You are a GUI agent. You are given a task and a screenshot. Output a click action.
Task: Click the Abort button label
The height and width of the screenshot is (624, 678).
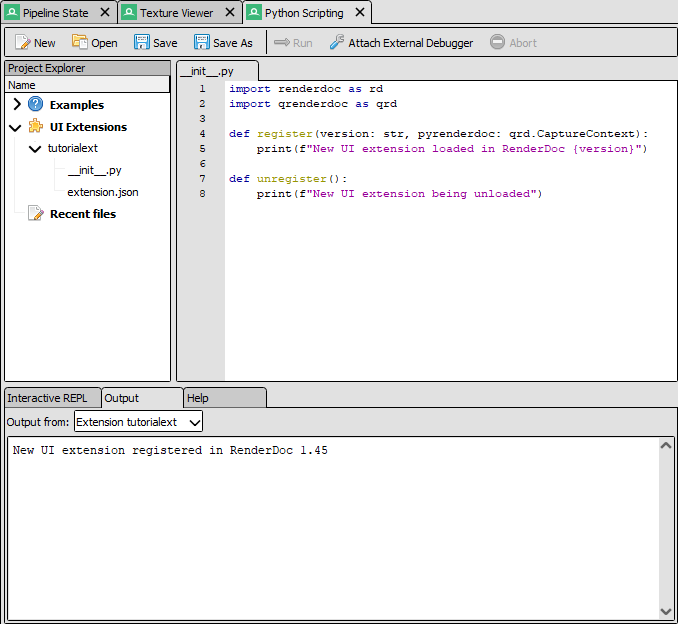click(523, 43)
